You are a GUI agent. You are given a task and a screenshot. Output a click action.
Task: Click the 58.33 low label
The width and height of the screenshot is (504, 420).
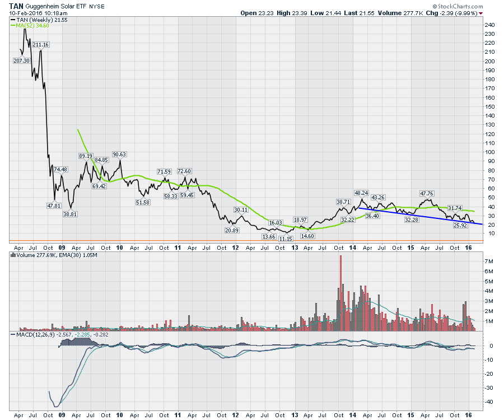171,197
